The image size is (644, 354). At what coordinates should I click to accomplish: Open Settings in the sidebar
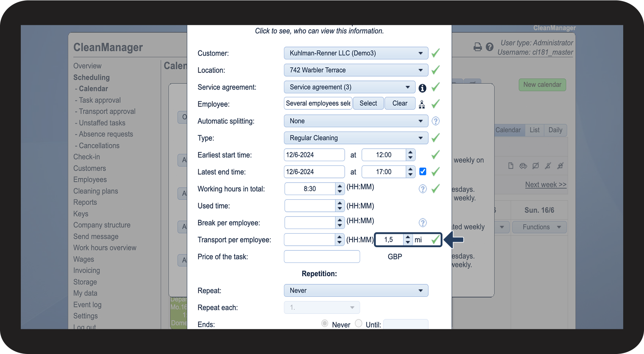pyautogui.click(x=86, y=316)
